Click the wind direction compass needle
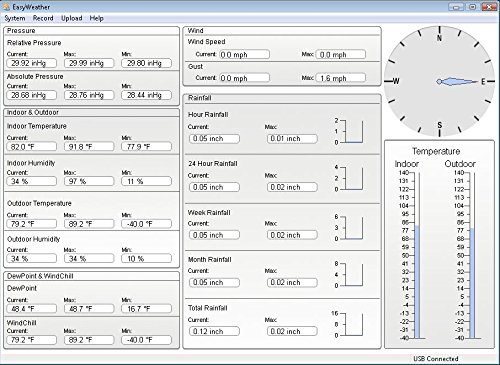Viewport: 500px width, 365px height. point(458,81)
